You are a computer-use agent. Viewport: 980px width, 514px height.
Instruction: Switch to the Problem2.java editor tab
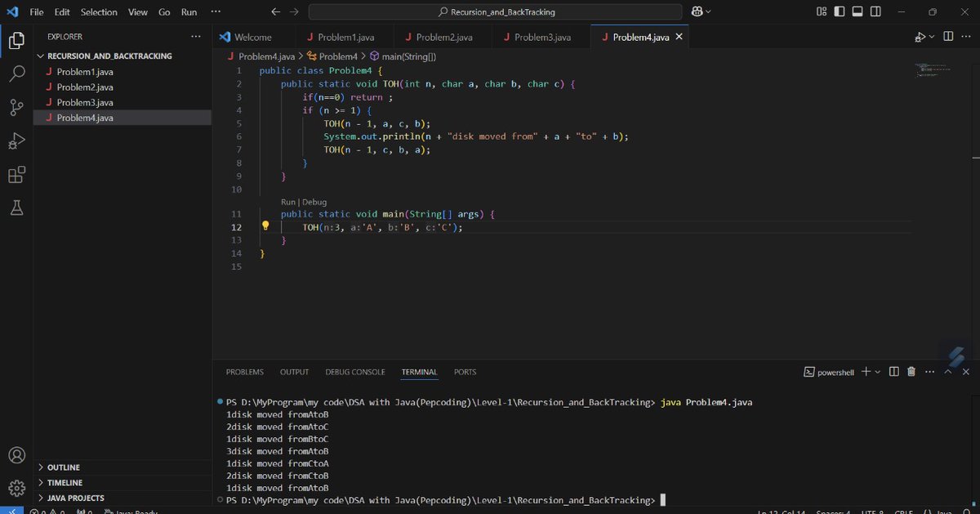click(442, 37)
